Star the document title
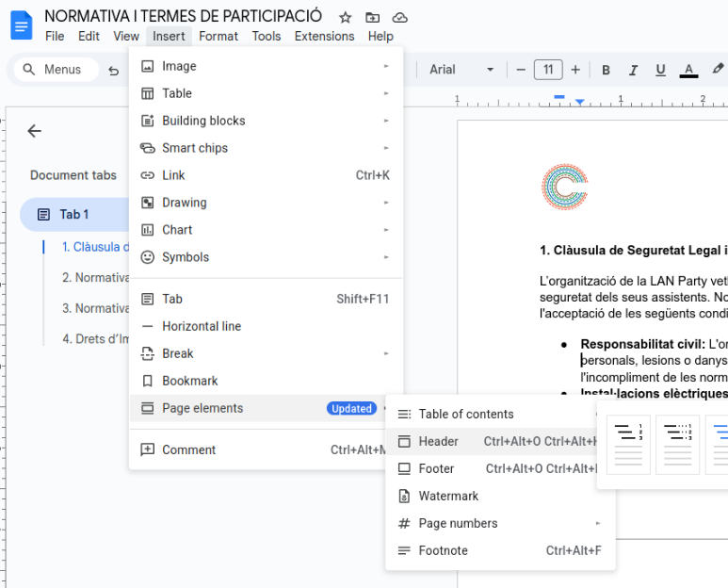The height and width of the screenshot is (588, 728). 346,17
